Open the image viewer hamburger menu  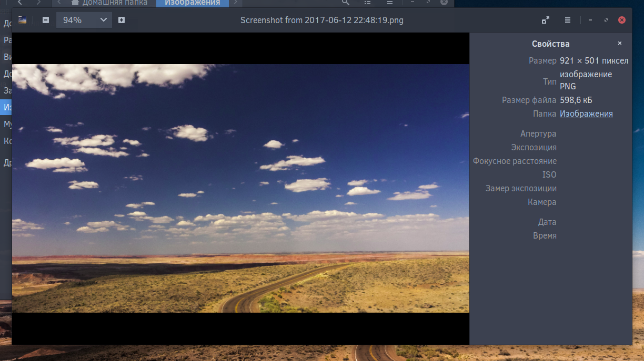pos(568,20)
